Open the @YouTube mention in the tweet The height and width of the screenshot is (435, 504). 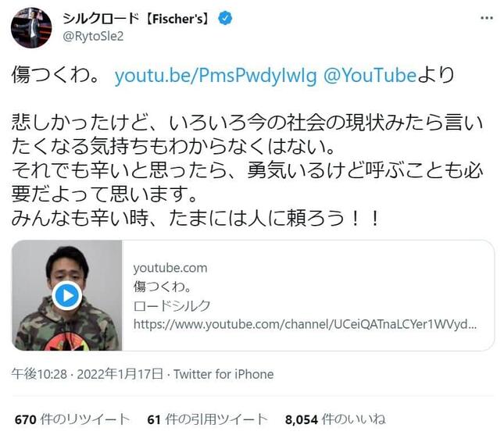pyautogui.click(x=370, y=76)
